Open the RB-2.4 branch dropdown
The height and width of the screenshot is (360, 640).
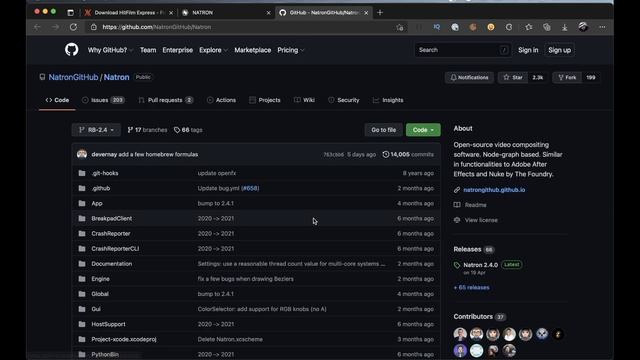point(96,130)
